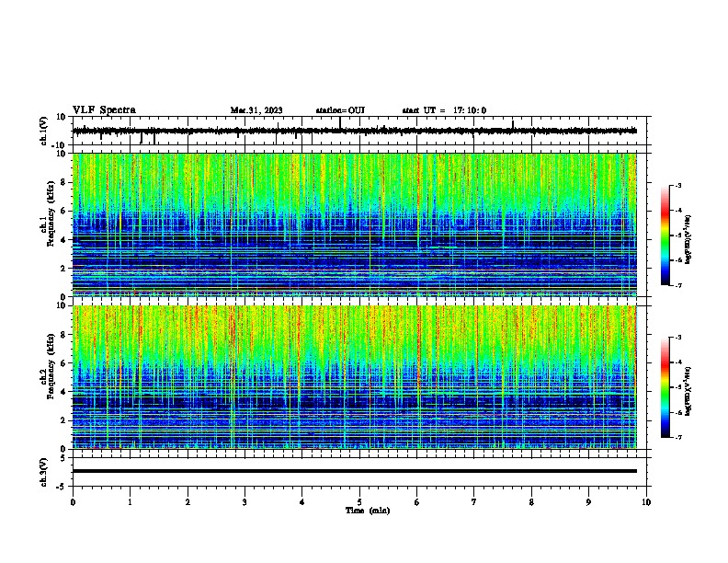Click the "9" tick label on time axis
Viewport: 728px width, 563px height.
[588, 502]
